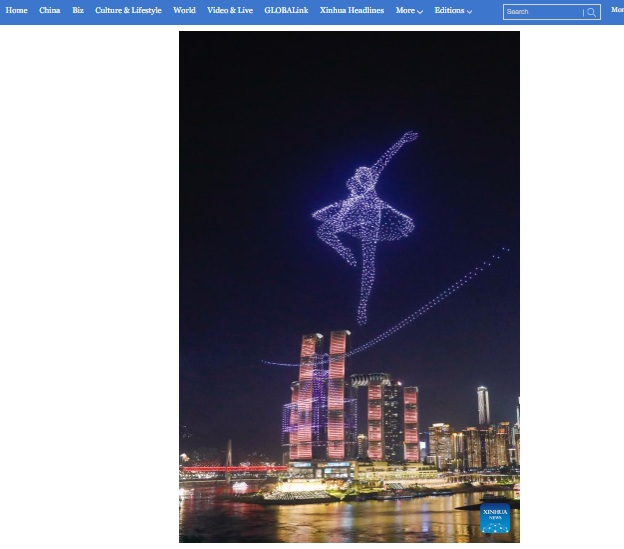Navigate to the World section
Image resolution: width=624 pixels, height=549 pixels.
point(184,11)
